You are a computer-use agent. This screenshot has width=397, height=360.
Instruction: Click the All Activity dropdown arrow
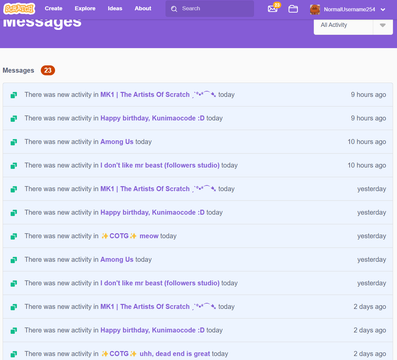point(383,25)
